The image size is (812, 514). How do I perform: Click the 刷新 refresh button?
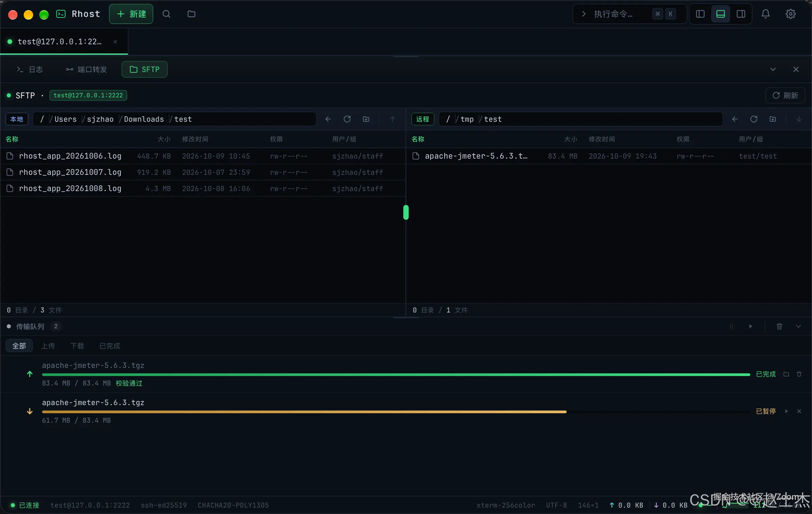[785, 95]
